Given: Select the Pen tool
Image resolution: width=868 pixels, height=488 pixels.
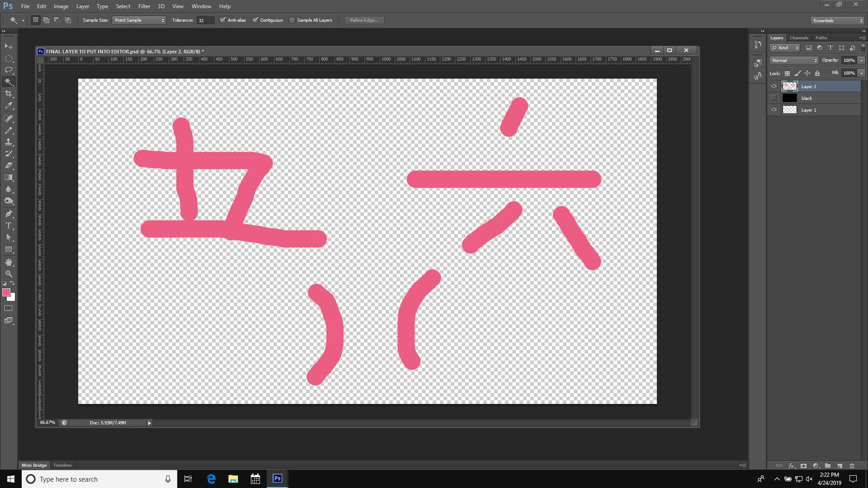Looking at the screenshot, I should tap(9, 214).
